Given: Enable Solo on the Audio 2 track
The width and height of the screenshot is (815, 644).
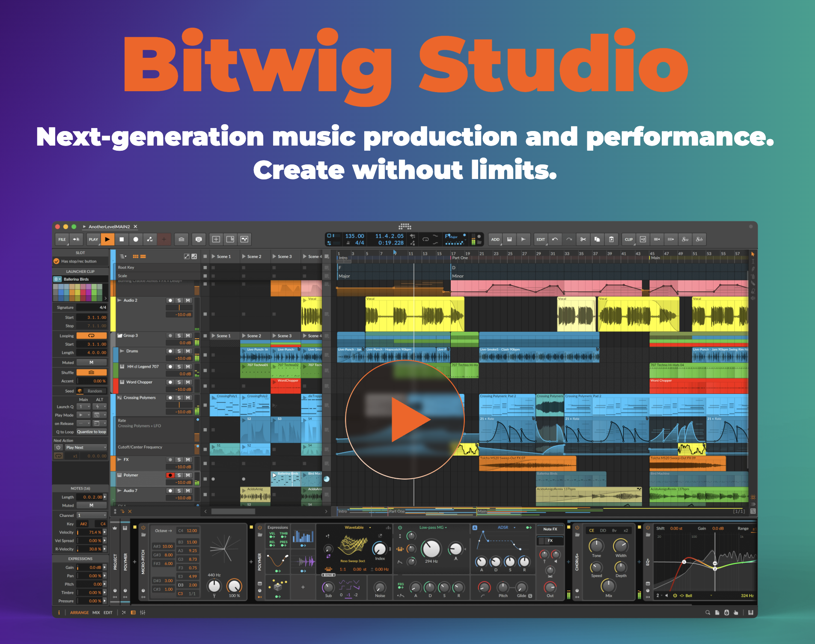Looking at the screenshot, I should [x=179, y=300].
